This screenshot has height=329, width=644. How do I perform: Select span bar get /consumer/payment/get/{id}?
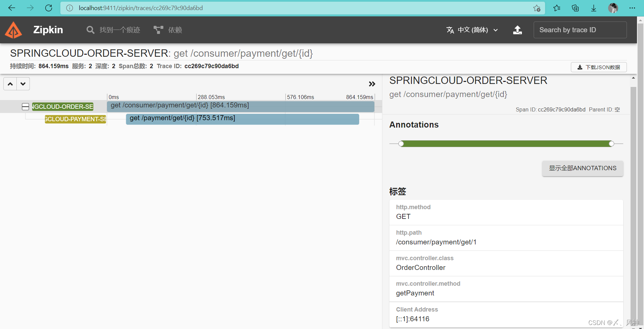point(240,106)
